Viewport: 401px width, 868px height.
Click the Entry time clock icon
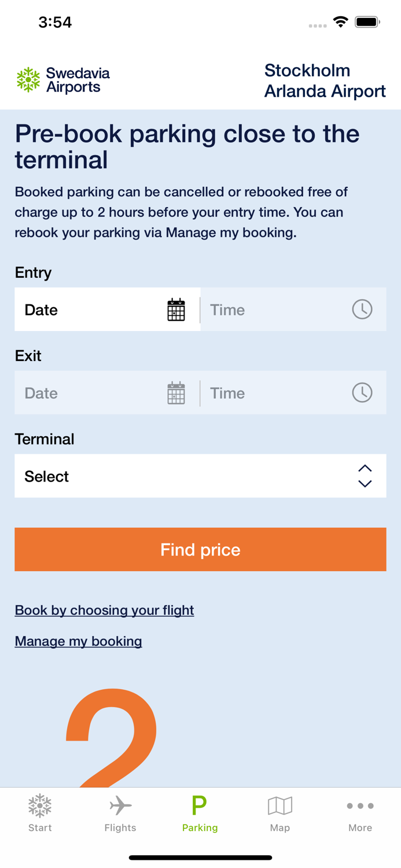[362, 309]
